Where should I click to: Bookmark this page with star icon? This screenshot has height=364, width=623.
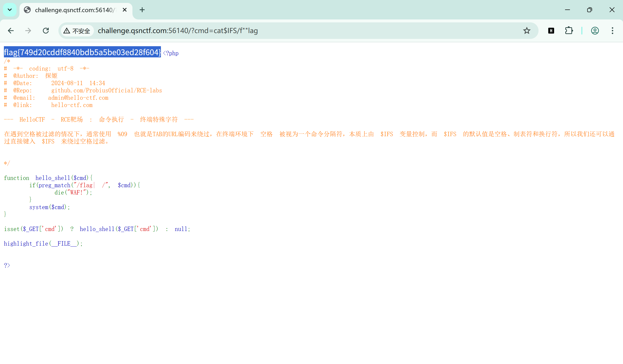(527, 31)
